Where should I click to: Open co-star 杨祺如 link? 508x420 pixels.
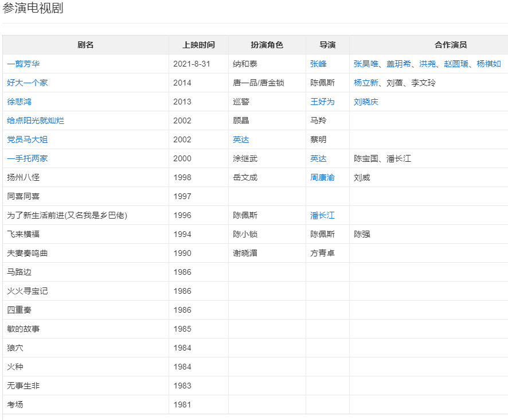pos(489,64)
